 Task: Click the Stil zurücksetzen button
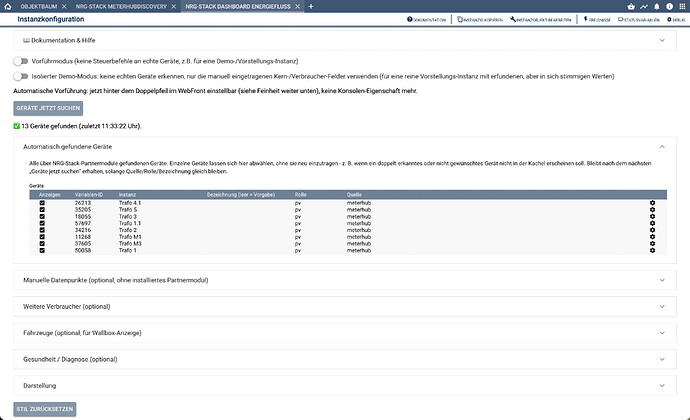(x=44, y=409)
